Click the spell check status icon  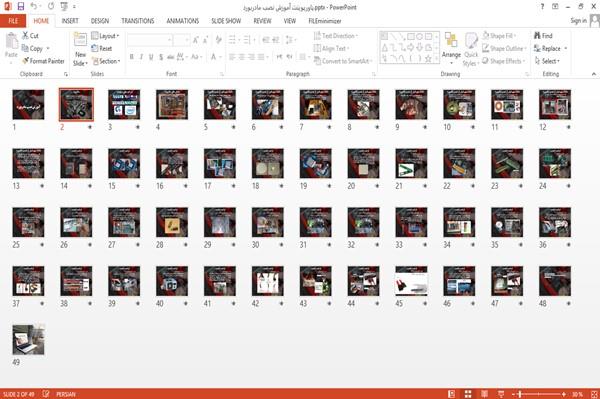tap(46, 394)
